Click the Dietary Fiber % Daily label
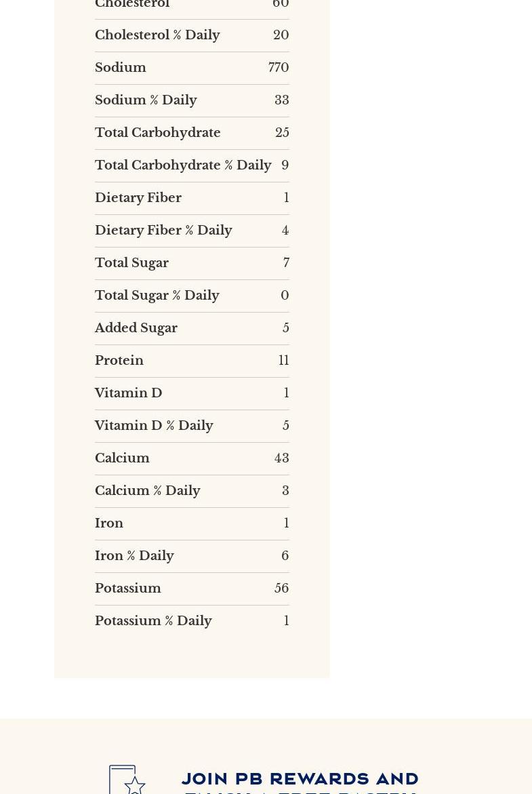This screenshot has width=532, height=794. tap(163, 231)
